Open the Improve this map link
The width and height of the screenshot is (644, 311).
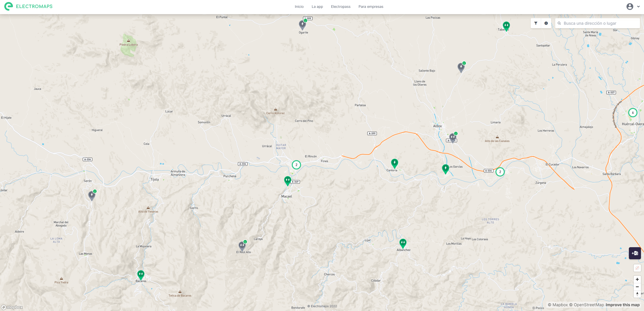click(623, 305)
